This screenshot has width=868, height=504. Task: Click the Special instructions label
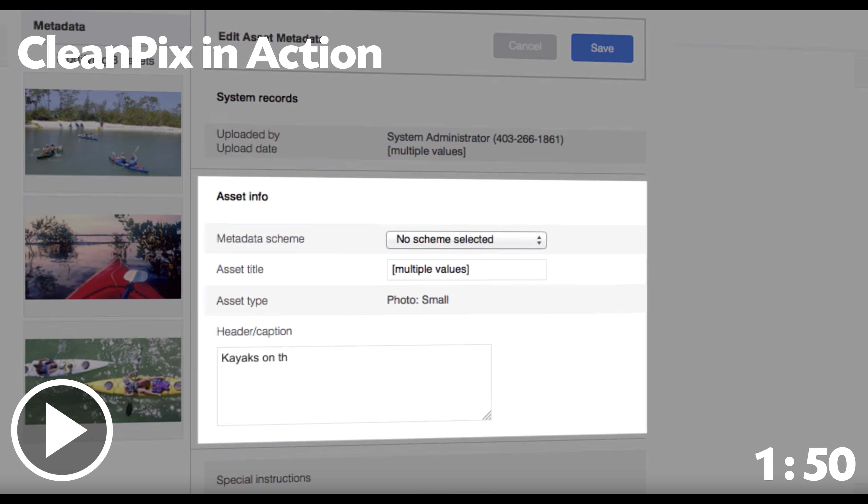point(264,479)
